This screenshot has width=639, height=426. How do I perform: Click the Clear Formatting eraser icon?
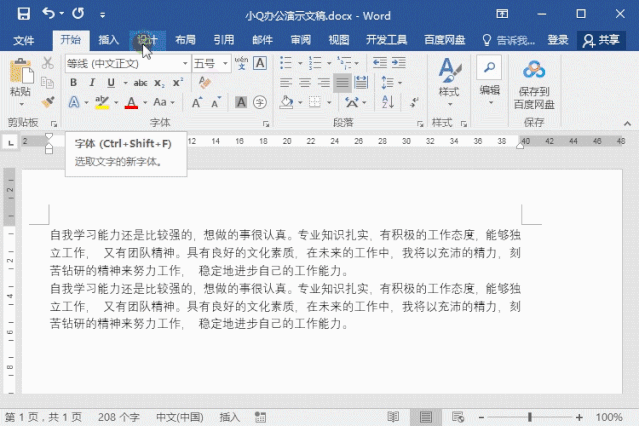coord(205,83)
